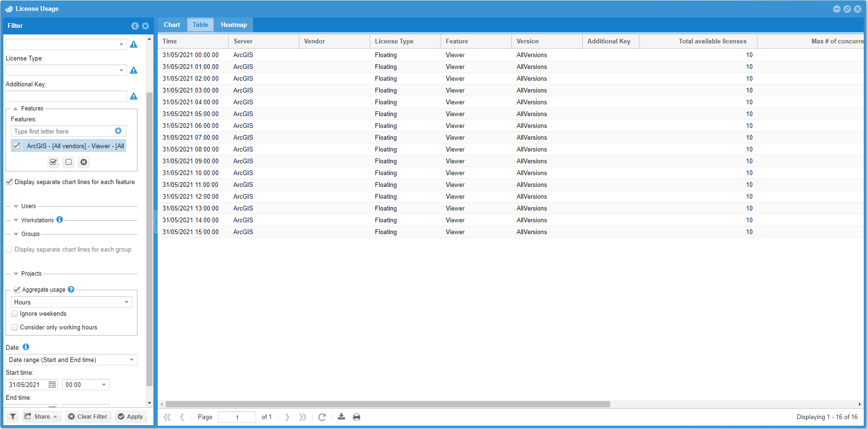Click the select all features icon

53,162
